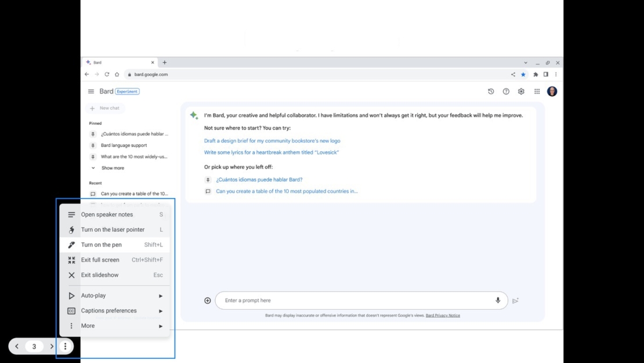Click the Bard Privacy Notice link
Image resolution: width=644 pixels, height=363 pixels.
pos(443,315)
